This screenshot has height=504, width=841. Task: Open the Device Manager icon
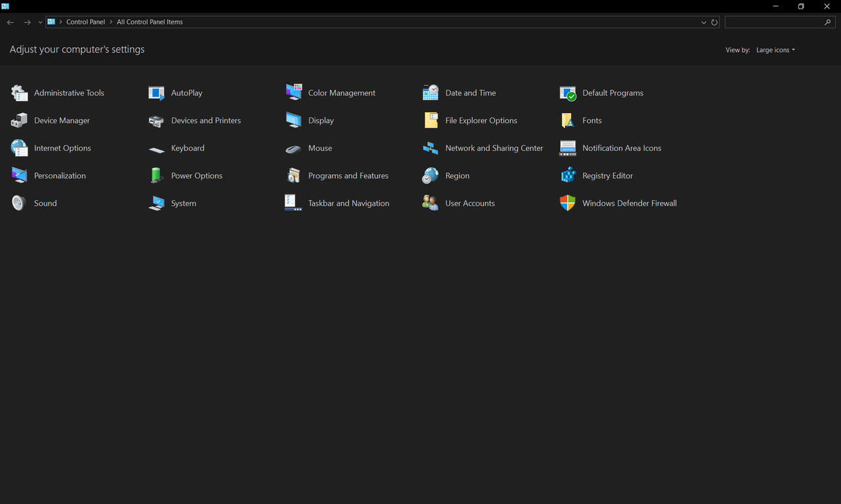(x=20, y=120)
